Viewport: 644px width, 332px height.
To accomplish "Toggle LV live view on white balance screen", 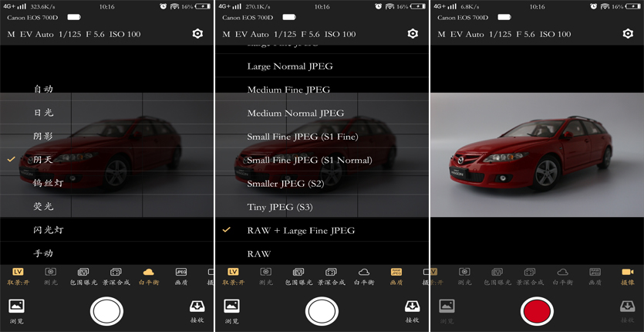I will 17,276.
